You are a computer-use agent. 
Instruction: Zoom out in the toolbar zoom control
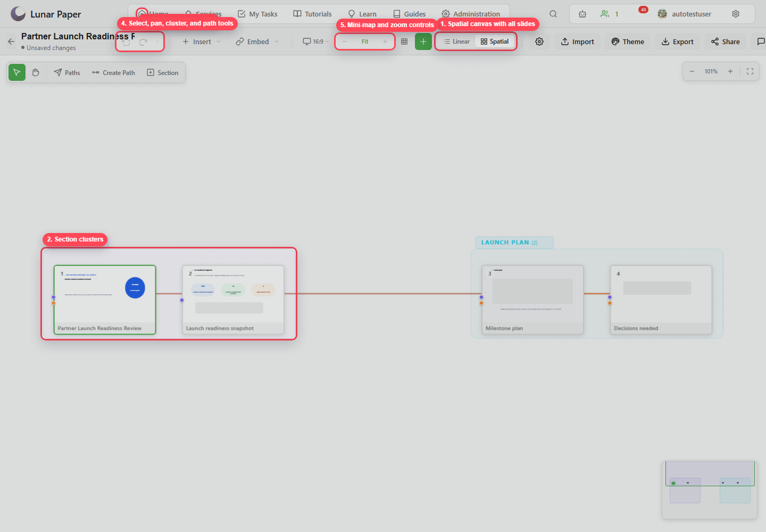(345, 41)
